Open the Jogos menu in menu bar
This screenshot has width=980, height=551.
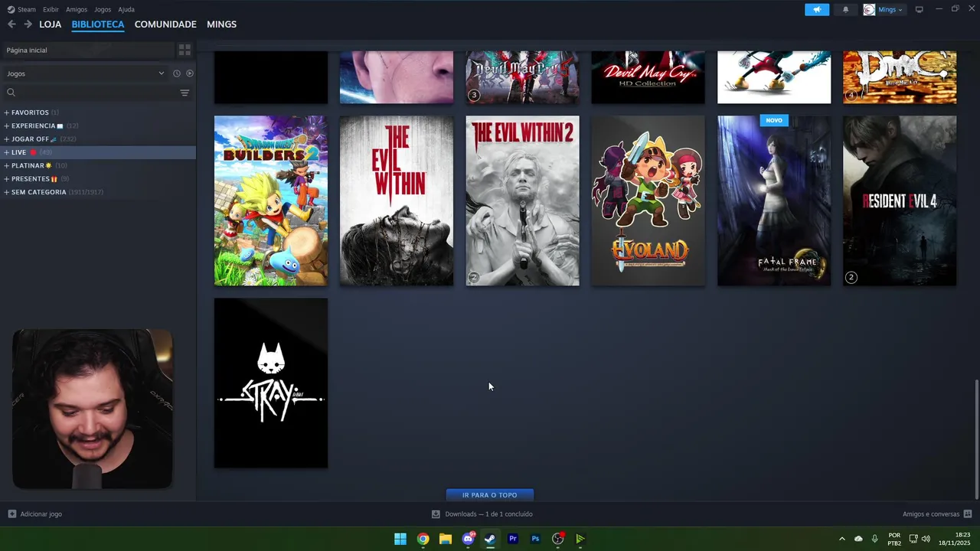[103, 9]
